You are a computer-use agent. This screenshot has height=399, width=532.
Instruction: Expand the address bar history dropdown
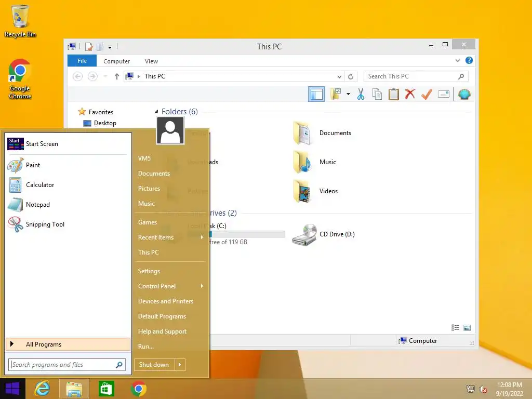[339, 76]
